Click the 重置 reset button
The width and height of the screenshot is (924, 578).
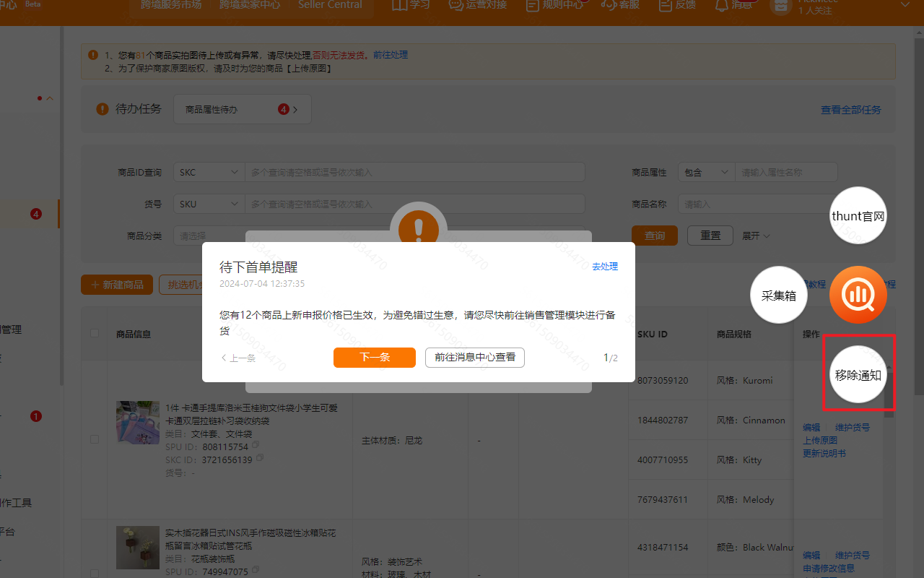tap(710, 236)
